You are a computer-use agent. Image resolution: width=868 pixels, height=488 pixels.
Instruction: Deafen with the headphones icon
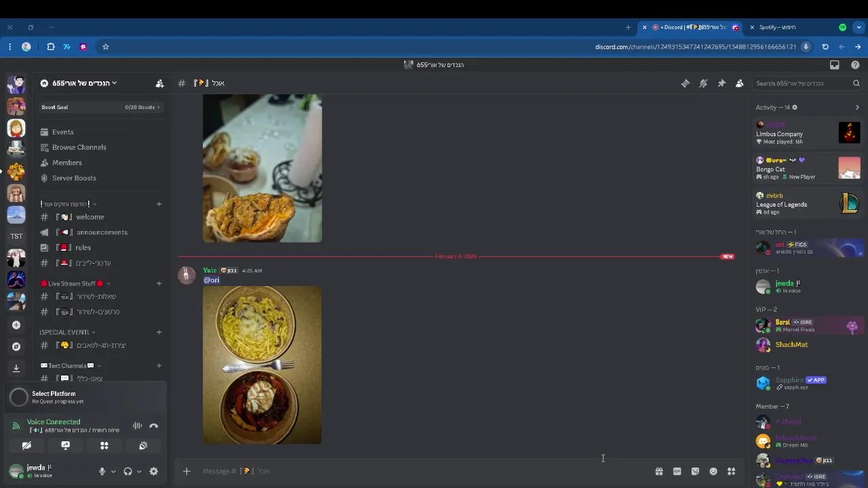click(127, 471)
